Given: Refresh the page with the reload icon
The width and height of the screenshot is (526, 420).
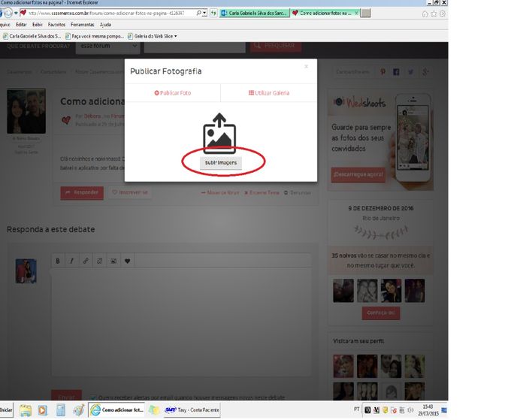Looking at the screenshot, I should (213, 13).
